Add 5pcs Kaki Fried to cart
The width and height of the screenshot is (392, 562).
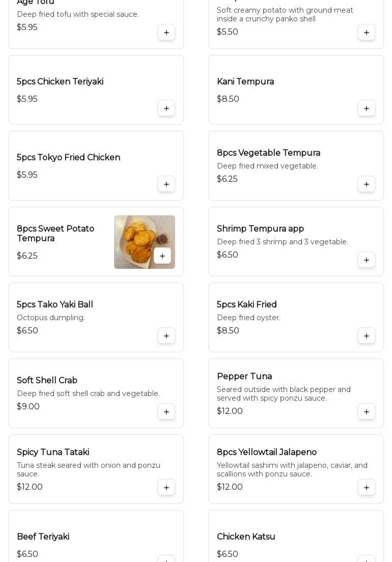367,336
